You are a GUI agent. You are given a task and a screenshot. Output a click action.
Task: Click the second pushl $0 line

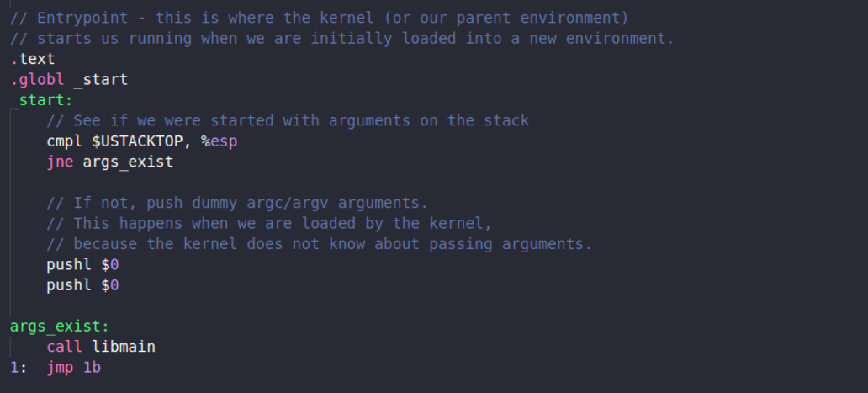pos(82,285)
